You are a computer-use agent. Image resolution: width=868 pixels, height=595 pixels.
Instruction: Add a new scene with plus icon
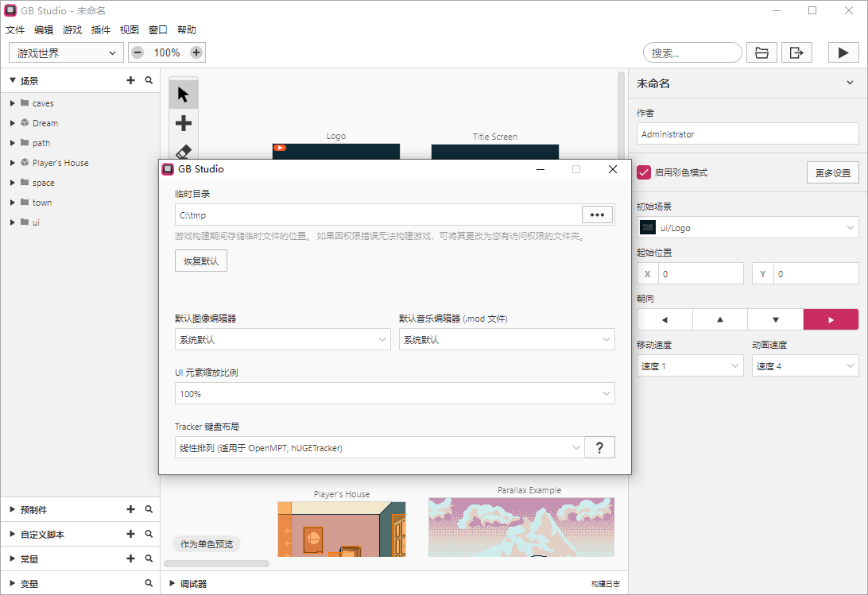pyautogui.click(x=130, y=80)
